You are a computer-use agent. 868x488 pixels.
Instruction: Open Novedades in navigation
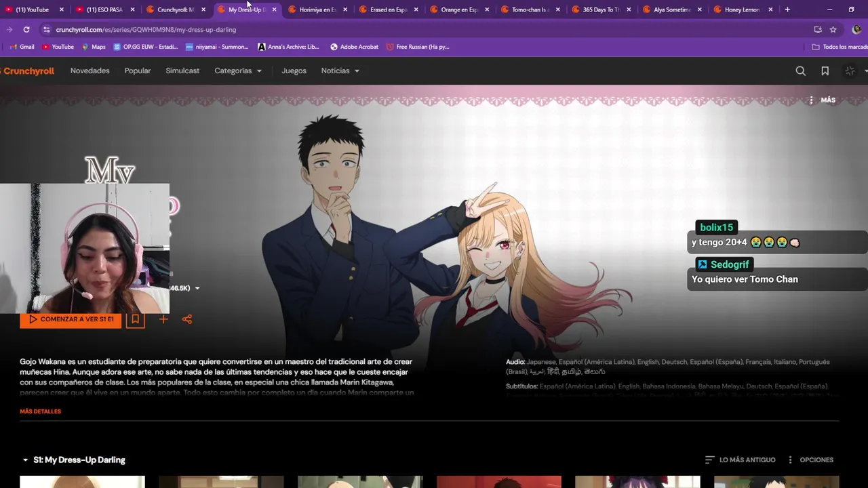(x=90, y=70)
